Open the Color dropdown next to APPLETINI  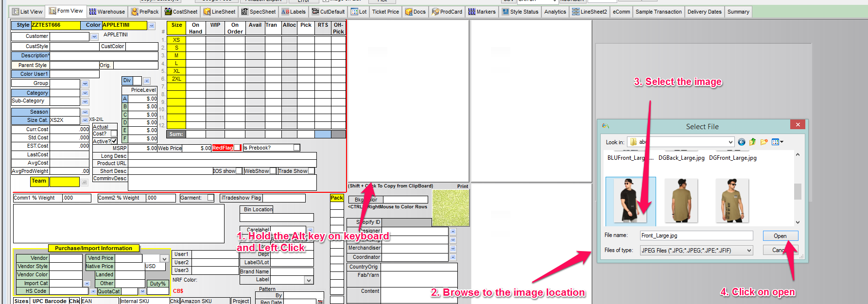click(152, 25)
